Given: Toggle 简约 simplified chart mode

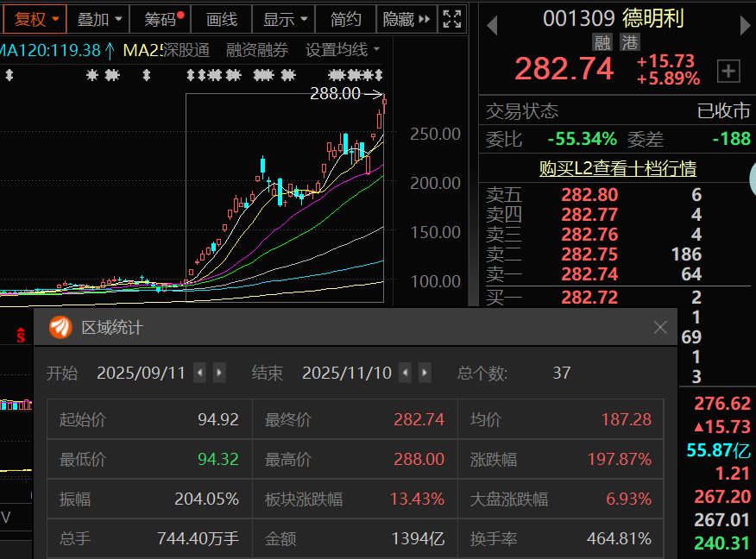Looking at the screenshot, I should point(345,19).
